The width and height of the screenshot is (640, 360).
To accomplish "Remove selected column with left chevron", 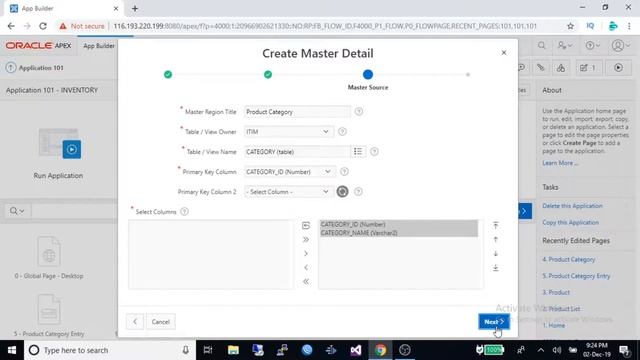I will coord(306,268).
